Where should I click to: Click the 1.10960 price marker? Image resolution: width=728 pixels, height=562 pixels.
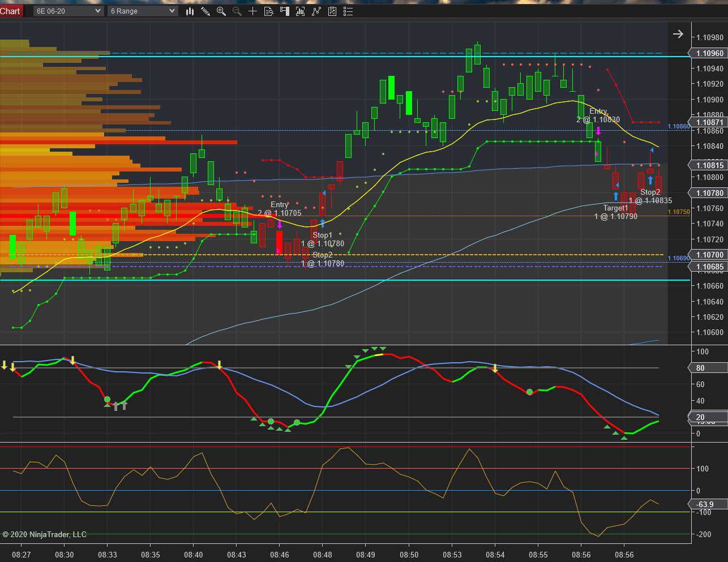(x=709, y=53)
